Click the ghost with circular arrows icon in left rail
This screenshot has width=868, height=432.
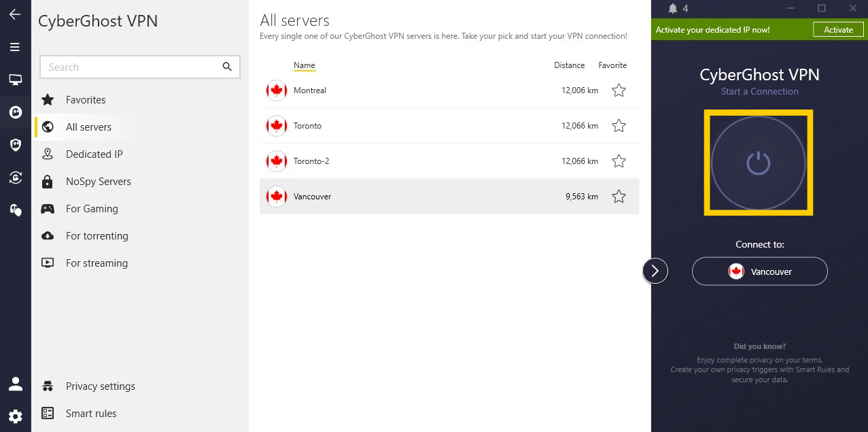[x=15, y=177]
